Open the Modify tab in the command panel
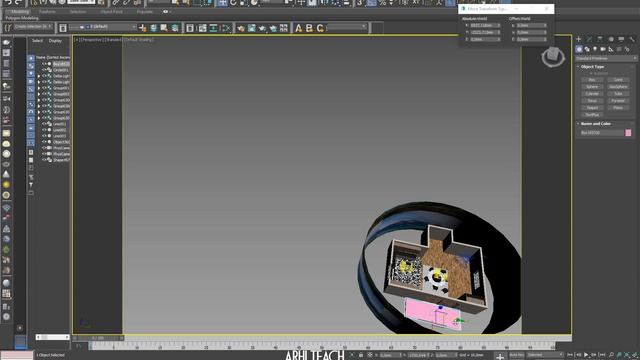The image size is (640, 360). pyautogui.click(x=589, y=39)
